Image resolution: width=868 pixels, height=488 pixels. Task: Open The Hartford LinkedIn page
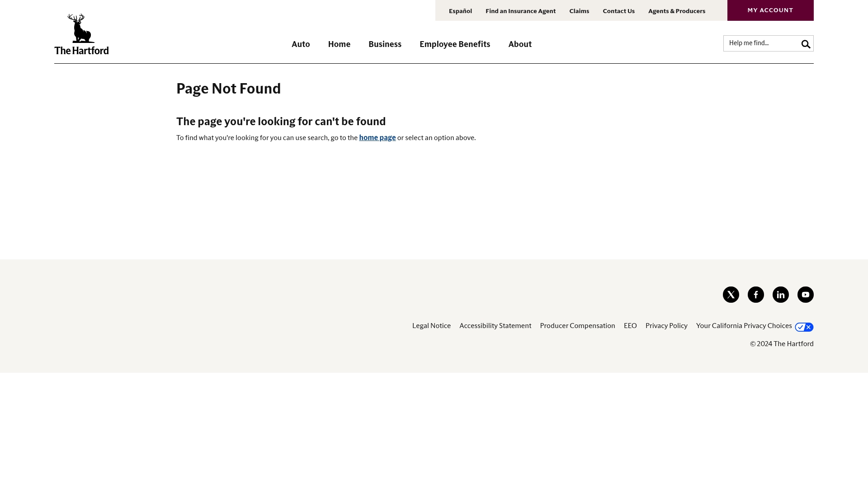(780, 295)
